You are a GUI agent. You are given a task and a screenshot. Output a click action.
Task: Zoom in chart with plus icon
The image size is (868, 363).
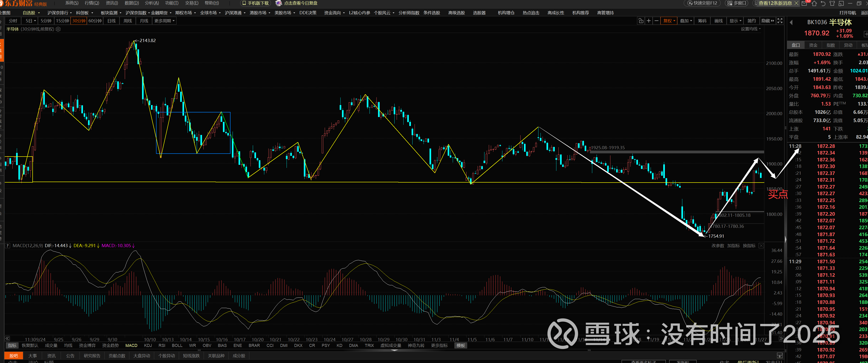click(x=649, y=21)
